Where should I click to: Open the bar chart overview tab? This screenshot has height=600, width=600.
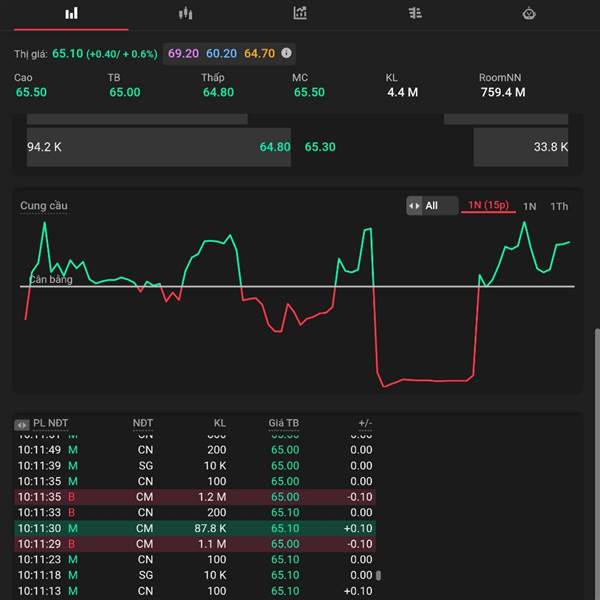click(x=71, y=14)
